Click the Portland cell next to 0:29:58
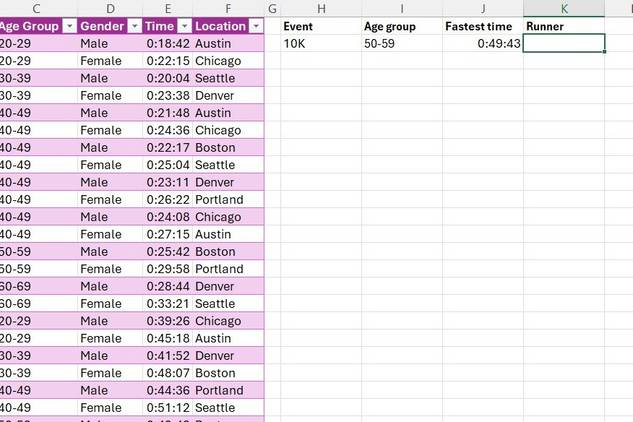 228,269
